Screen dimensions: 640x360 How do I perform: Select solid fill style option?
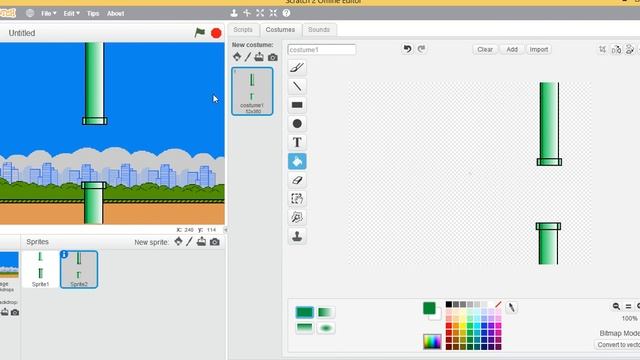pos(304,312)
